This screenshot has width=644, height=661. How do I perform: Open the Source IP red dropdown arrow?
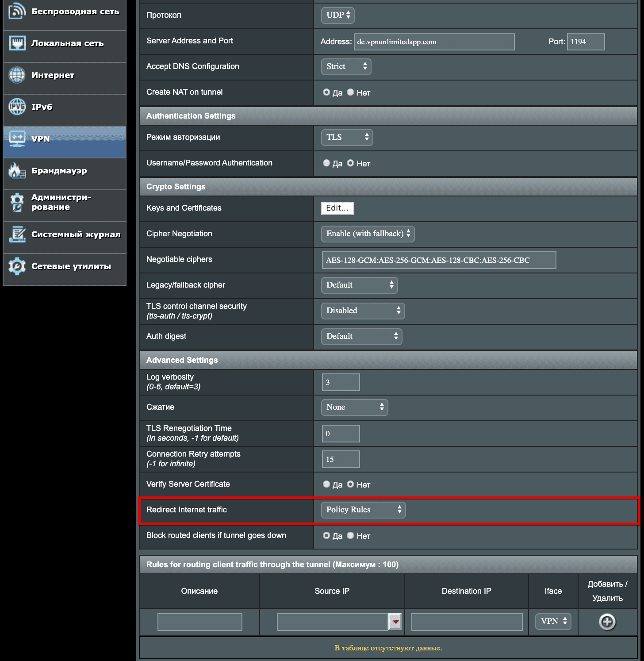[x=395, y=622]
